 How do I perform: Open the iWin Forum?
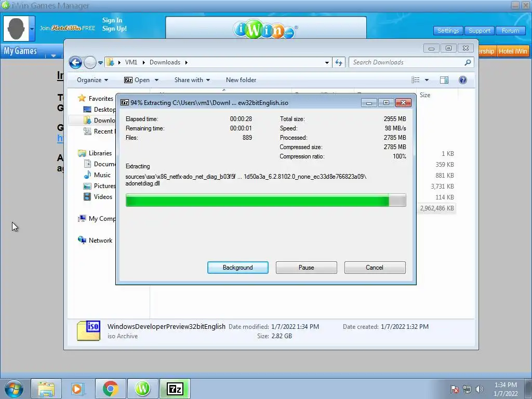click(x=510, y=31)
